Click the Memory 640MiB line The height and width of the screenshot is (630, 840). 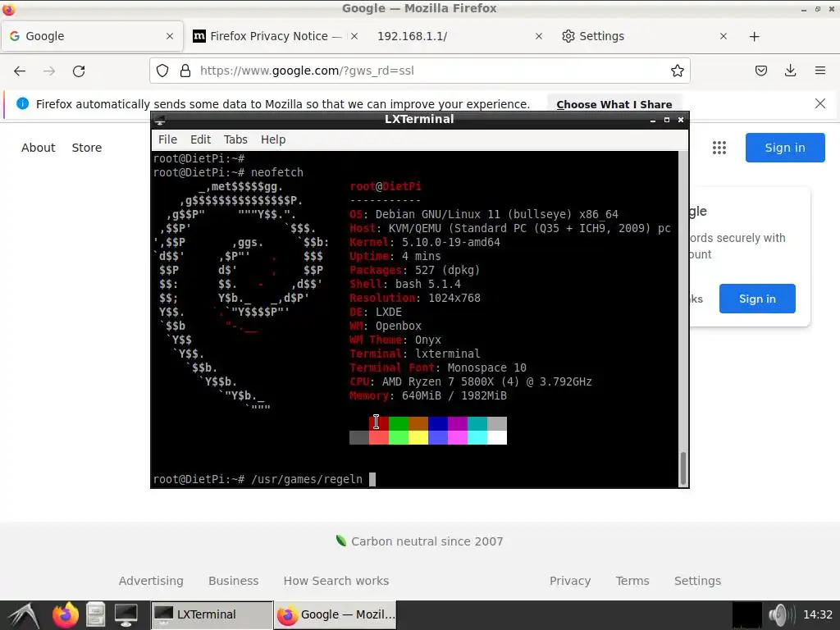(x=428, y=395)
